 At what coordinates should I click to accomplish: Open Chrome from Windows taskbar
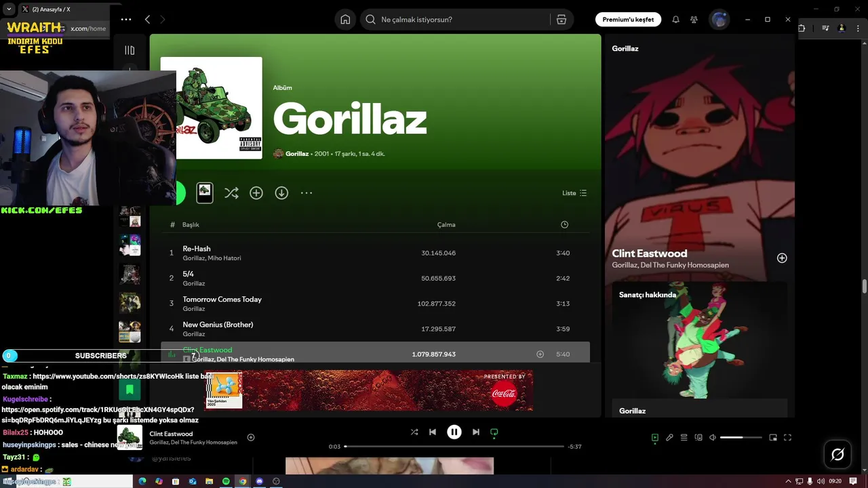tap(243, 481)
